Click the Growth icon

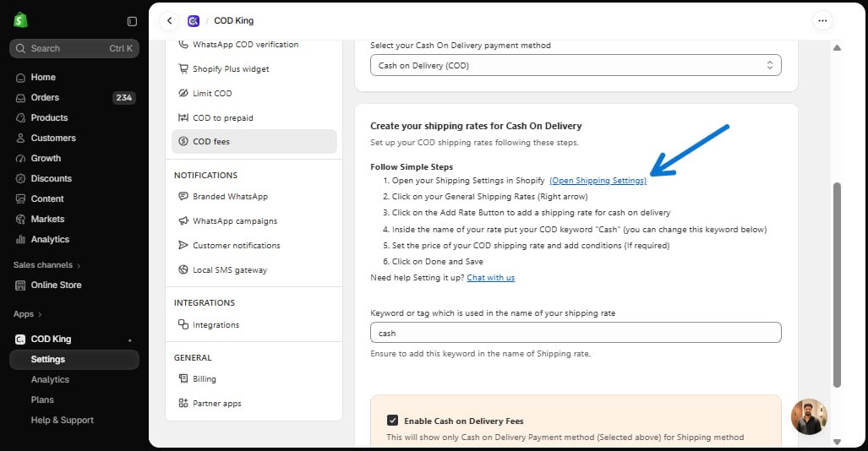point(20,158)
